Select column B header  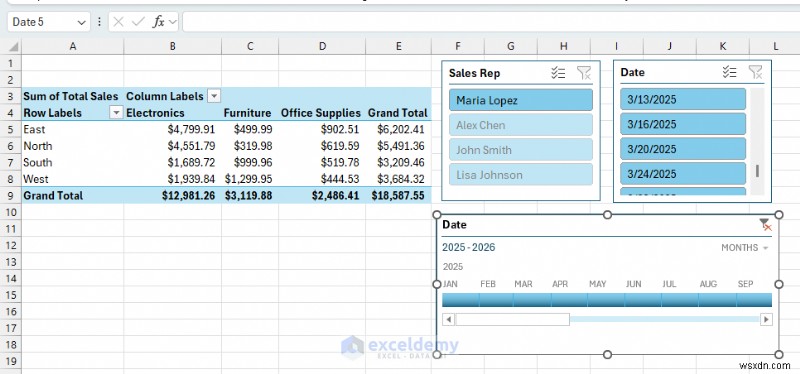tap(172, 46)
